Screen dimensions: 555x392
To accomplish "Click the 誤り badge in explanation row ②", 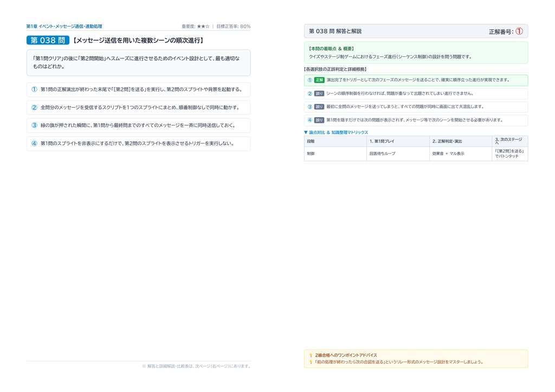I will 319,94.
